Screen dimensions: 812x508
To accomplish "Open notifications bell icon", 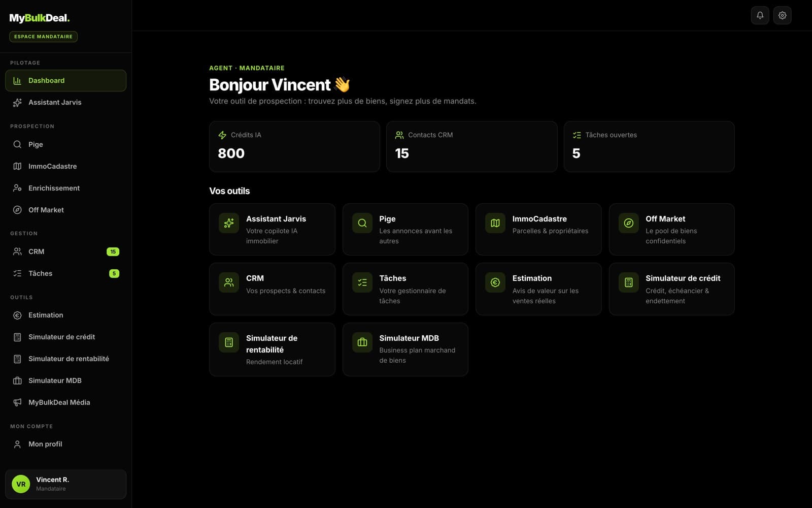I will click(x=760, y=15).
